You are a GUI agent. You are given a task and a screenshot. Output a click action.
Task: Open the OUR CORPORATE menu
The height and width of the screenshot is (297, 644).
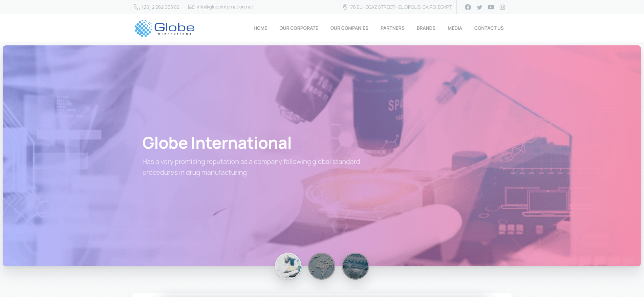298,28
